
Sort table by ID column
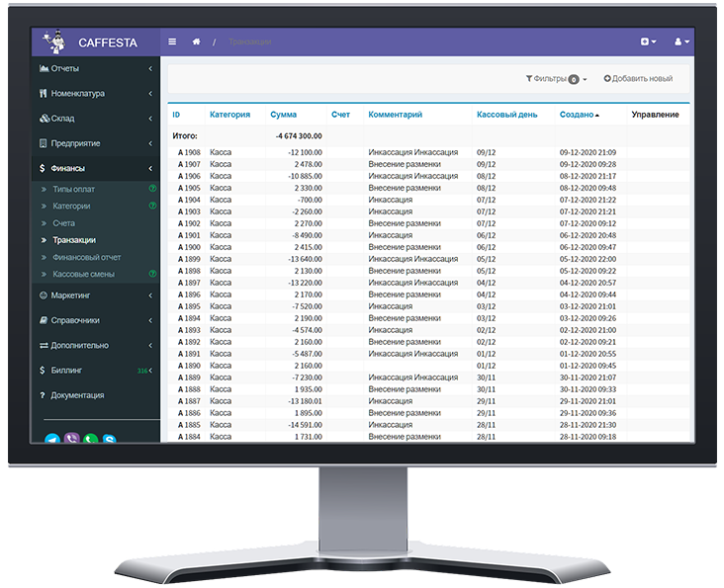click(x=176, y=115)
